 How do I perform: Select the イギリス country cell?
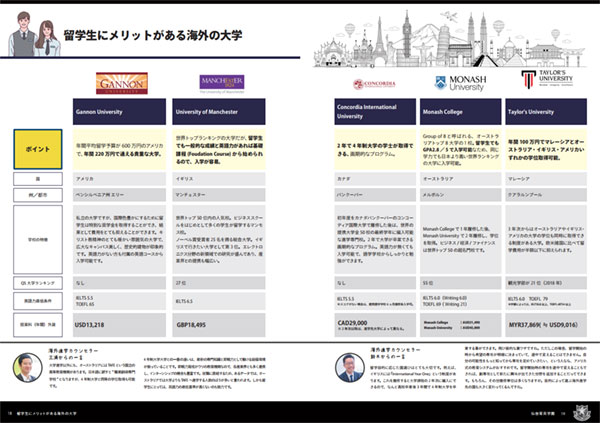[218, 179]
